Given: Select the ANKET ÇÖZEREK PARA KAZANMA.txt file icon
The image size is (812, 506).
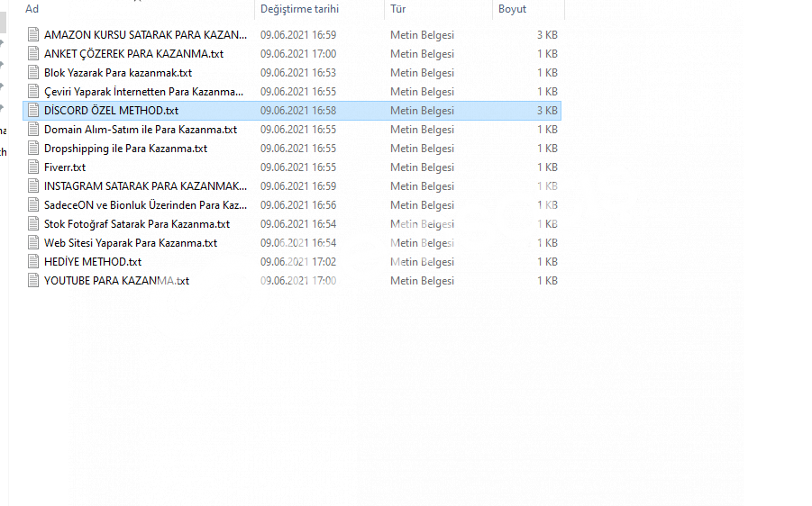Looking at the screenshot, I should click(33, 54).
